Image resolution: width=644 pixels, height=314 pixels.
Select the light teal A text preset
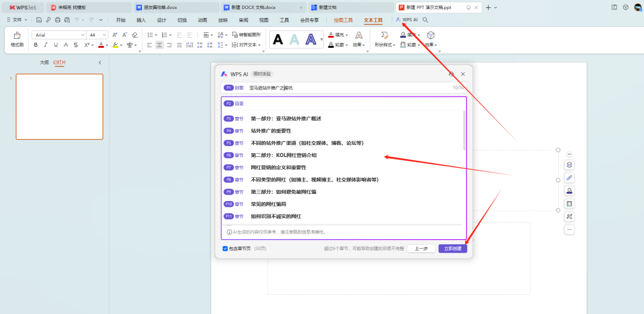295,39
